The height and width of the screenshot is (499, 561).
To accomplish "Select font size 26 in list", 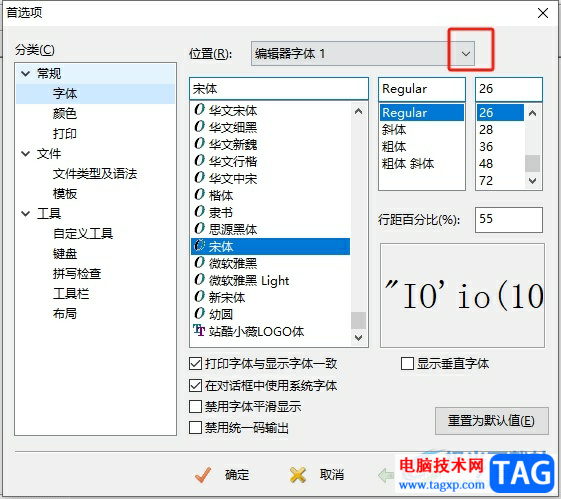I will point(500,113).
